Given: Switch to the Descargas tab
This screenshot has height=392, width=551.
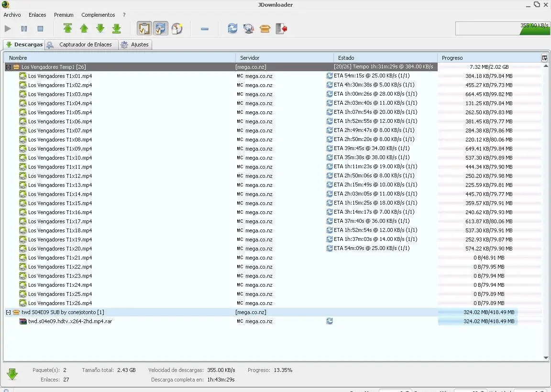Looking at the screenshot, I should click(24, 44).
